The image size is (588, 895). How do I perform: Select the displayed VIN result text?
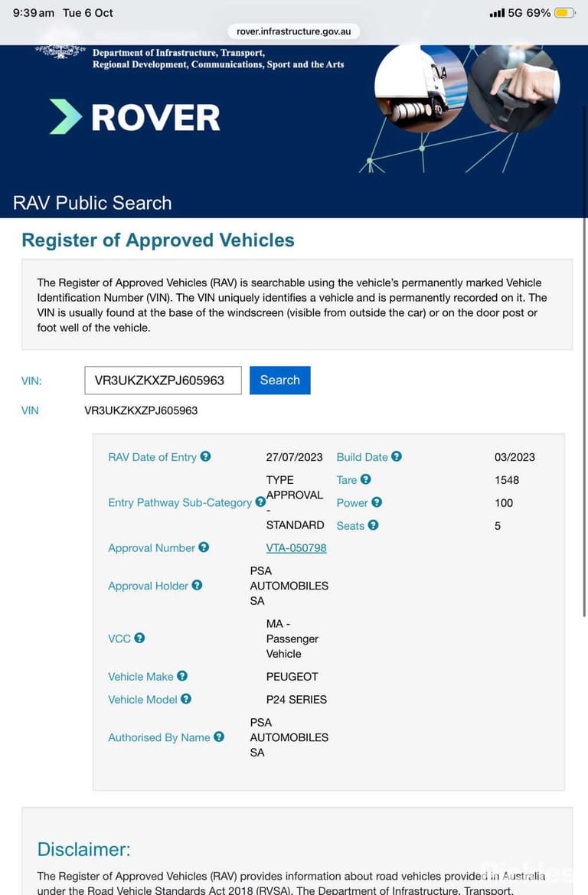point(141,410)
